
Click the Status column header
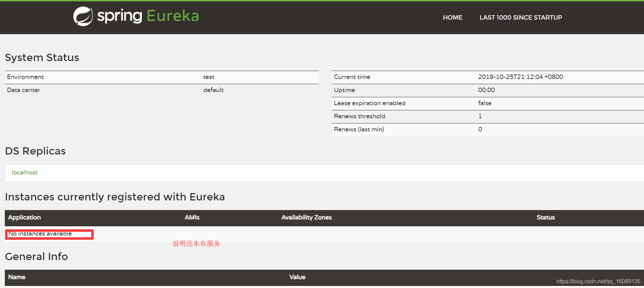tap(546, 218)
